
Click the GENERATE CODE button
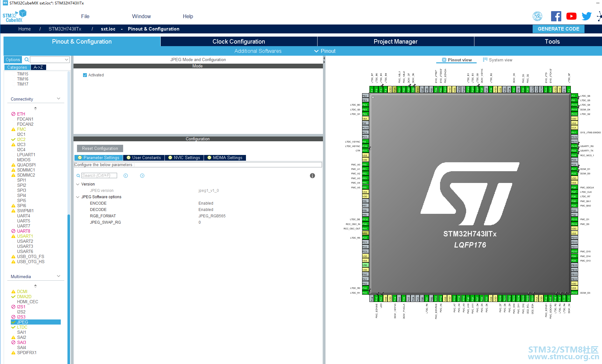(558, 29)
